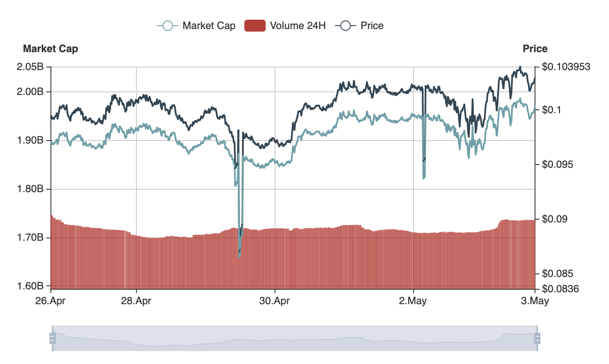
Task: Click the $0.103953 price axis value
Action: (566, 67)
